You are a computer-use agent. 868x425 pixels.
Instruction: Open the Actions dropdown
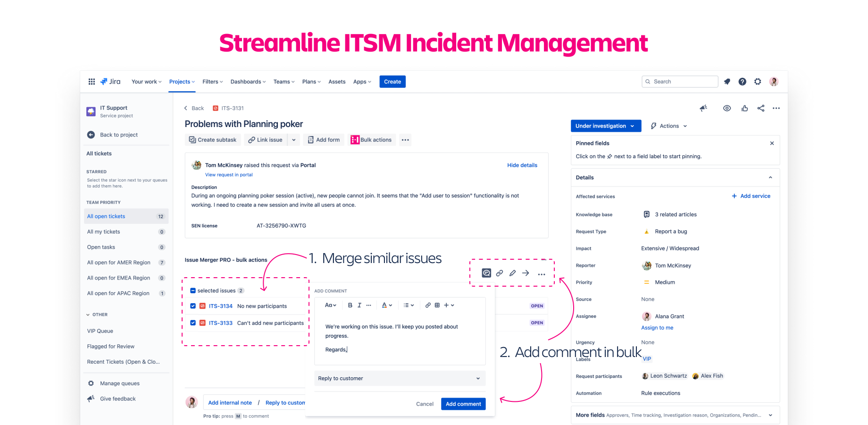(669, 126)
